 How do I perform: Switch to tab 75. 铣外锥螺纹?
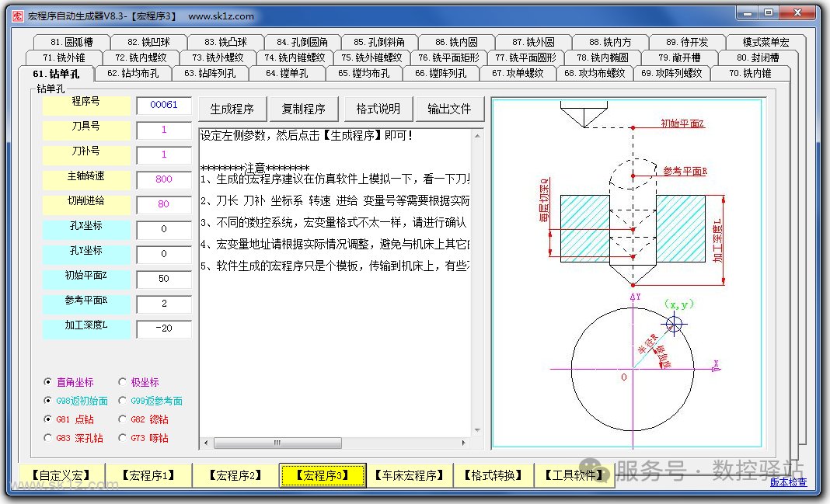pyautogui.click(x=371, y=57)
